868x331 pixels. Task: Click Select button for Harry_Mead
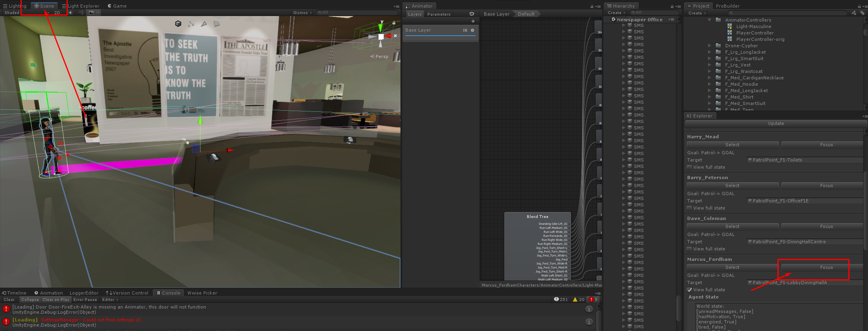coord(732,145)
